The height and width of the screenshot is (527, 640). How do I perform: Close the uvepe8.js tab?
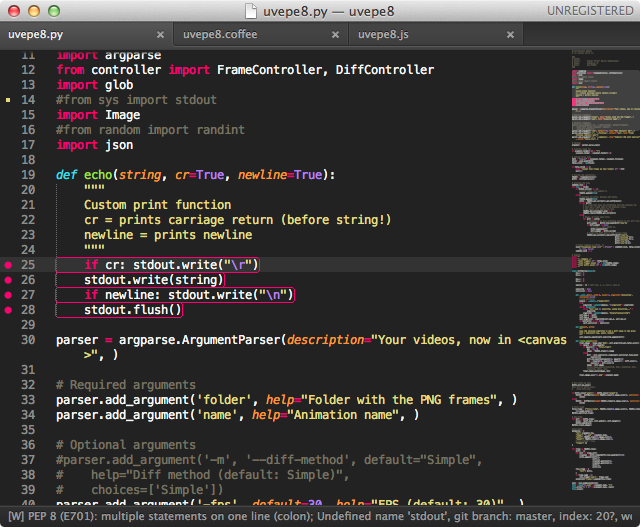click(x=510, y=35)
